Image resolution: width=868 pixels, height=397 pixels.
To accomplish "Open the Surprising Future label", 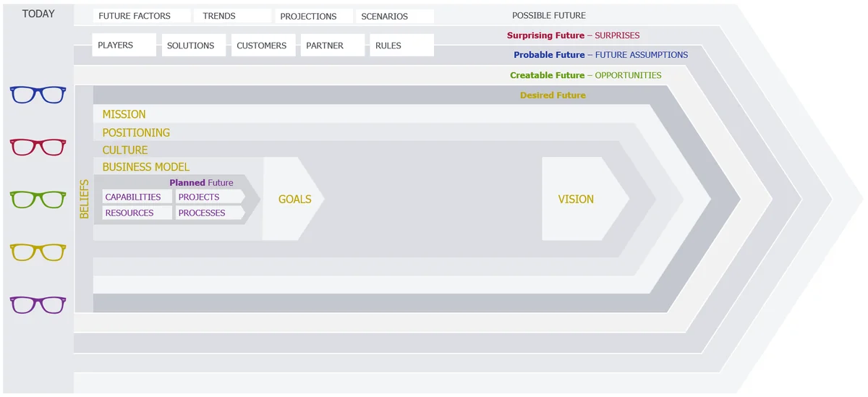I will coord(545,35).
